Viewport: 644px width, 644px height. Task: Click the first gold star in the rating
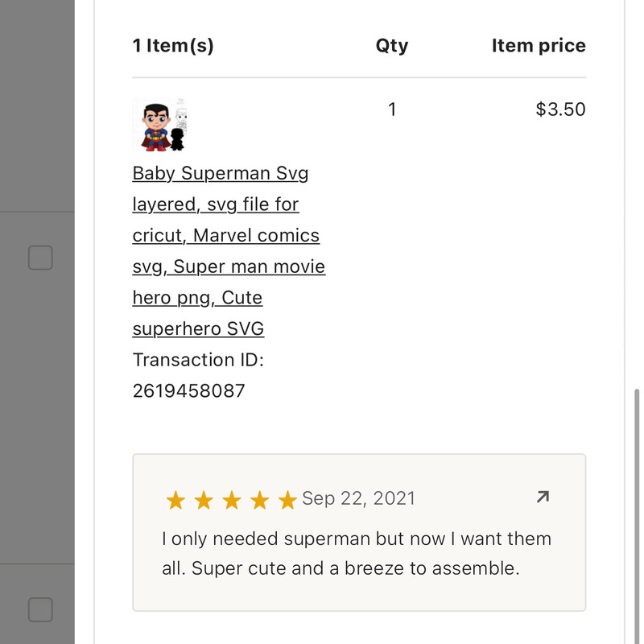pos(176,501)
